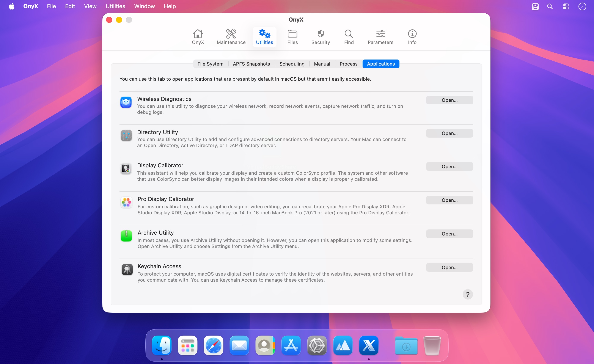Open the Edit menu
Image resolution: width=594 pixels, height=364 pixels.
click(x=70, y=6)
